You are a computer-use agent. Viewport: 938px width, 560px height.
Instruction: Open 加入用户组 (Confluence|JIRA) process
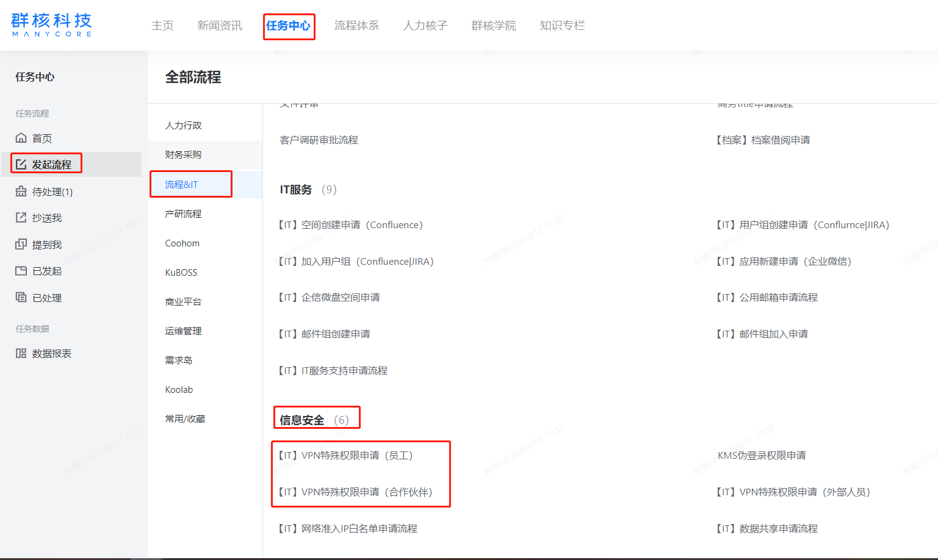pos(356,261)
